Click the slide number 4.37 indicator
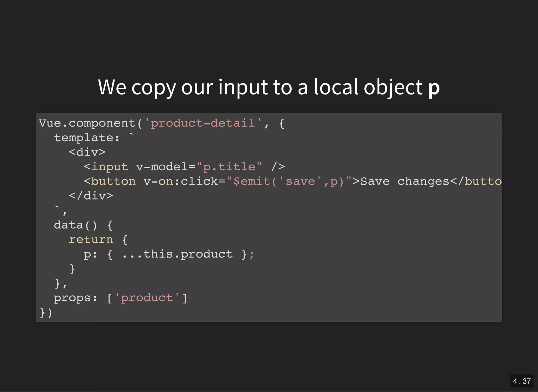The image size is (538, 392). point(522,381)
